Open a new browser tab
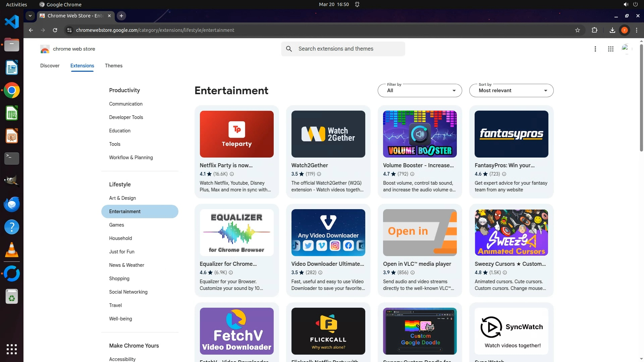 [121, 16]
